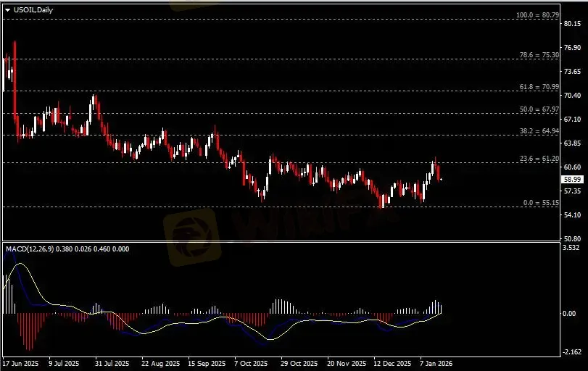Click the MACD scale value -2.162
This screenshot has height=371, width=588.
coord(572,352)
